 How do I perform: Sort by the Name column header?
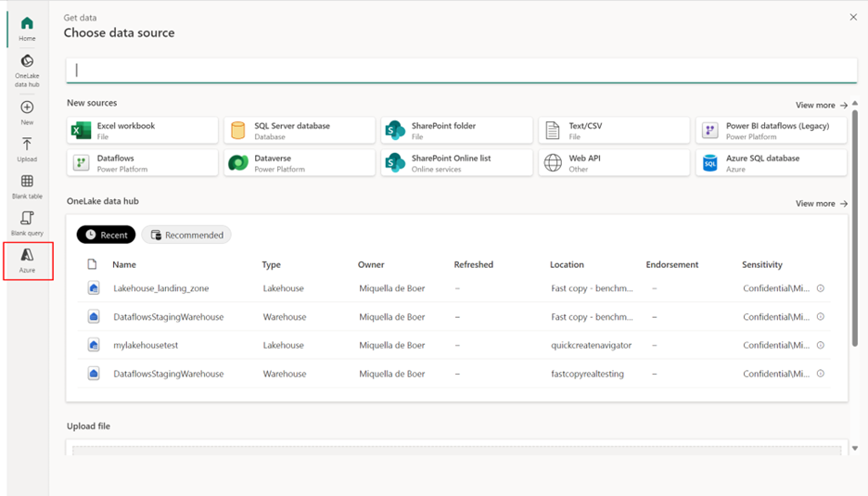coord(124,264)
